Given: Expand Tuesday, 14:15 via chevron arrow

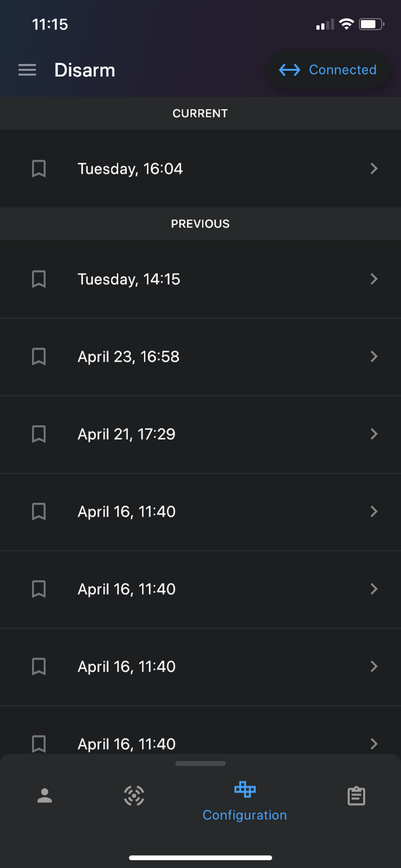Looking at the screenshot, I should click(374, 279).
